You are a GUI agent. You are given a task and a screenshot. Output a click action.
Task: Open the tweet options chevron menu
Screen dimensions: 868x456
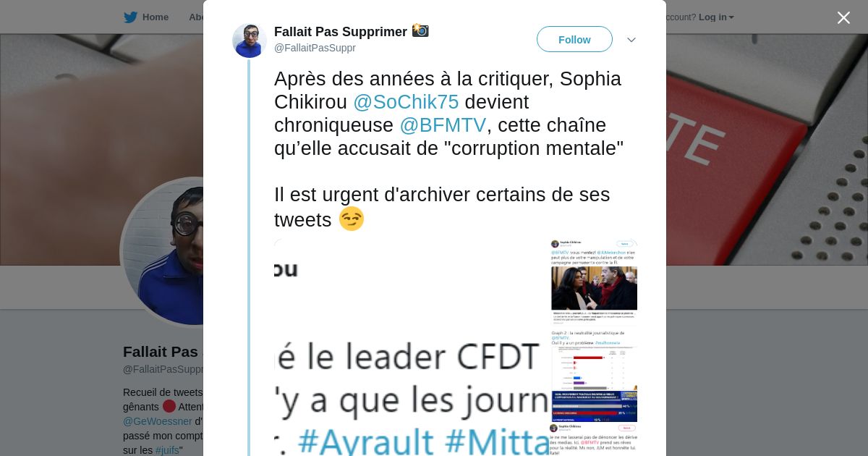coord(631,40)
